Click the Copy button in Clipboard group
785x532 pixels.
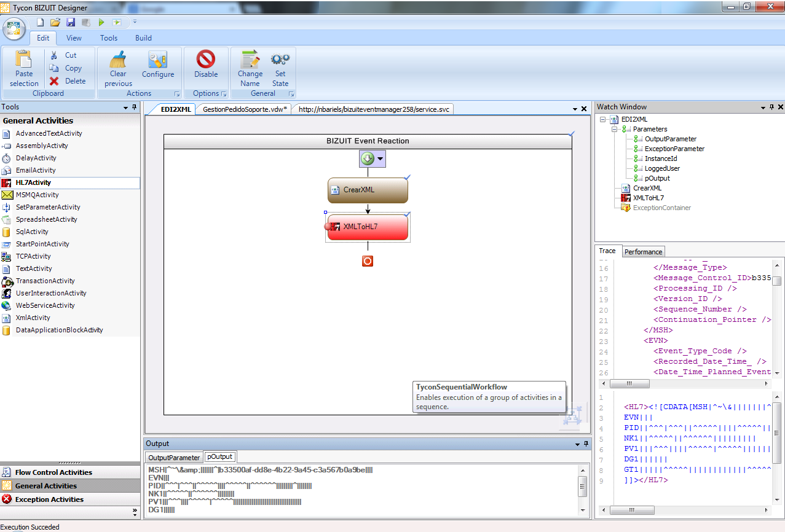[x=66, y=68]
